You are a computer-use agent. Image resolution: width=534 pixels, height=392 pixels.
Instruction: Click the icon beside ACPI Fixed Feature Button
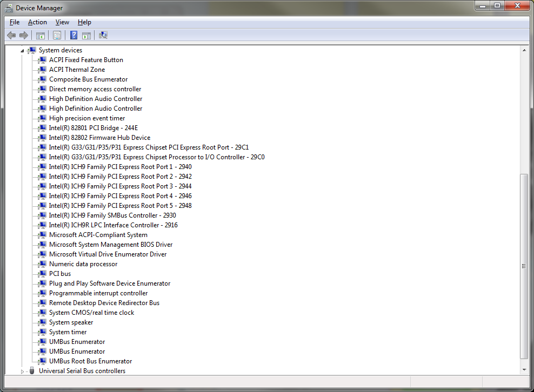[43, 60]
